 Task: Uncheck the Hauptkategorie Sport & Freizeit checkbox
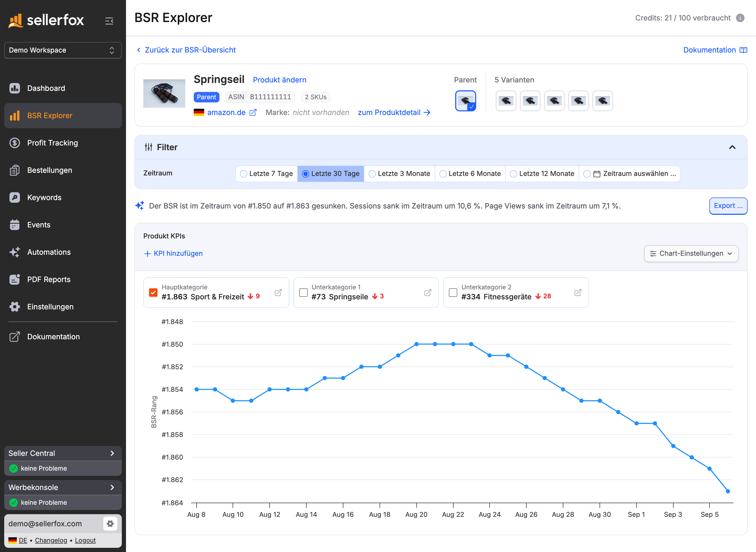point(153,293)
